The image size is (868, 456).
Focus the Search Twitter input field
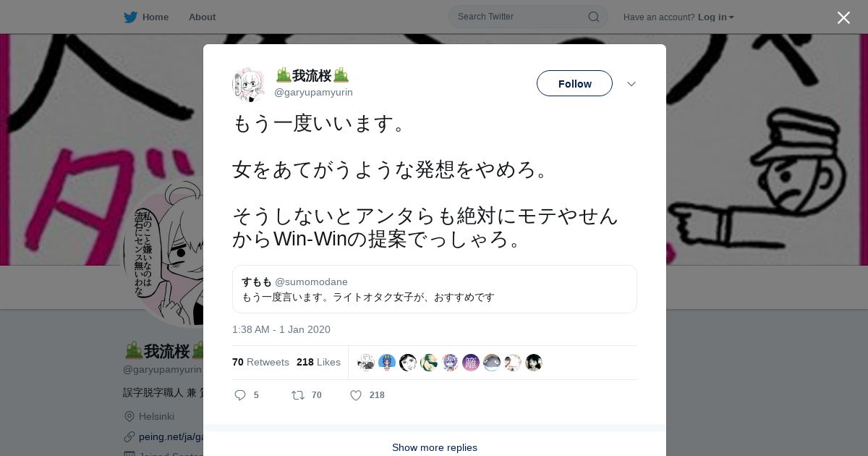(x=521, y=17)
